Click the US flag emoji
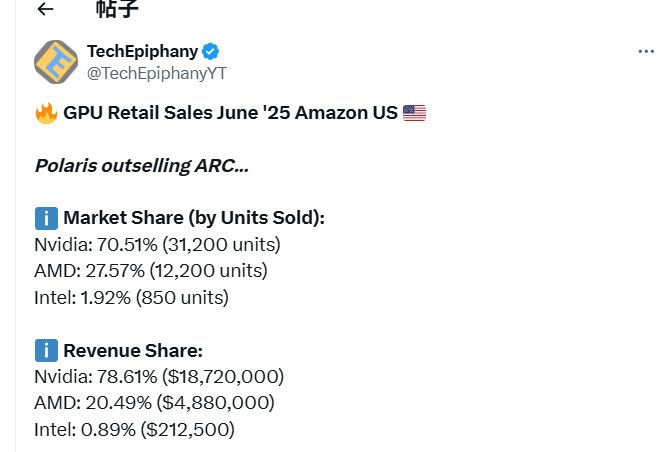663x452 pixels. tap(414, 113)
